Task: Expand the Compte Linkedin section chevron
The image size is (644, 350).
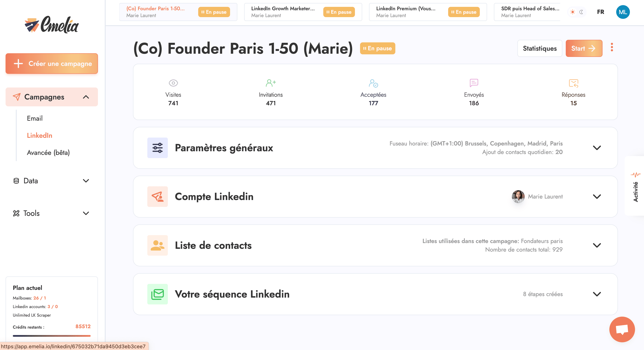Action: [597, 196]
